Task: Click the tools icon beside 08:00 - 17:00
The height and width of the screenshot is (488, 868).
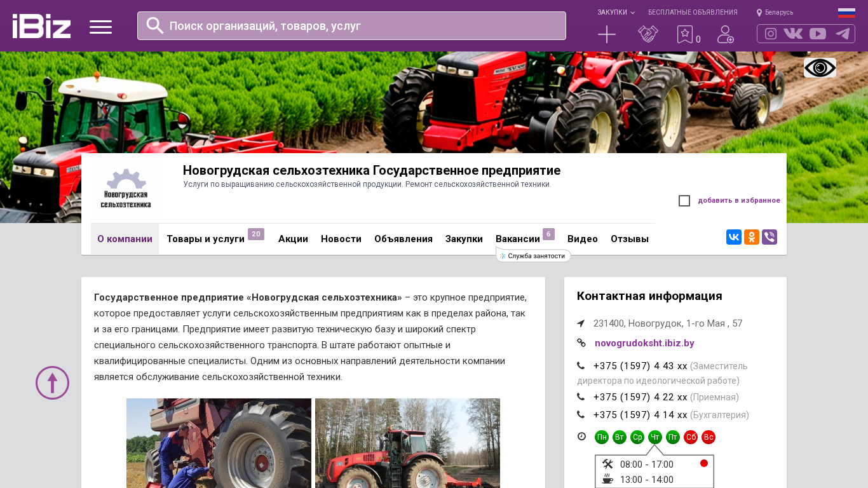Action: click(x=607, y=464)
